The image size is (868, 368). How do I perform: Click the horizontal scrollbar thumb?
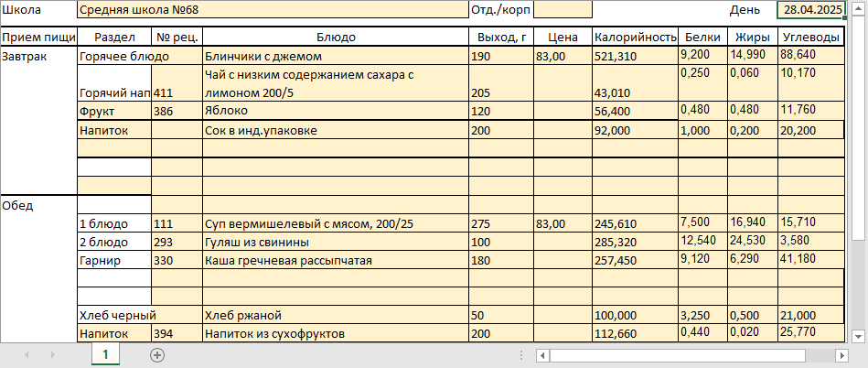tap(678, 355)
